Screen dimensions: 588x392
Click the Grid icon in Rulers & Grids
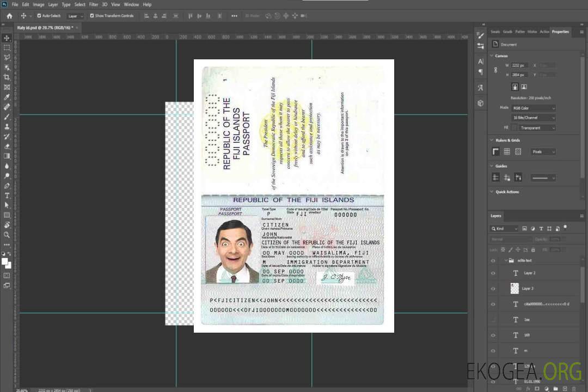tap(507, 151)
